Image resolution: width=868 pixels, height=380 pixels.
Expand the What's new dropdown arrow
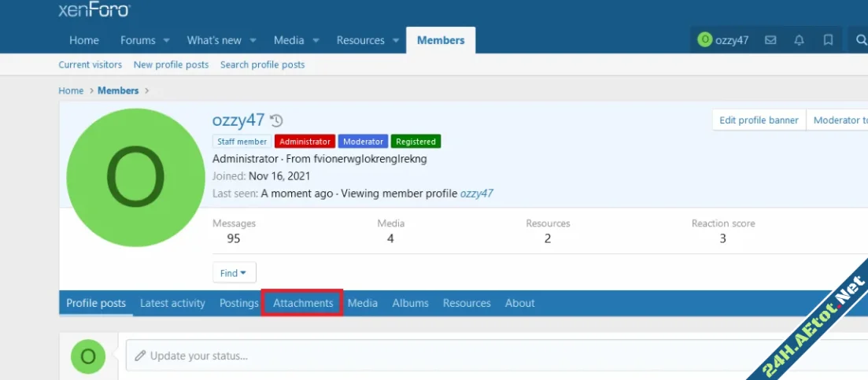click(x=253, y=40)
